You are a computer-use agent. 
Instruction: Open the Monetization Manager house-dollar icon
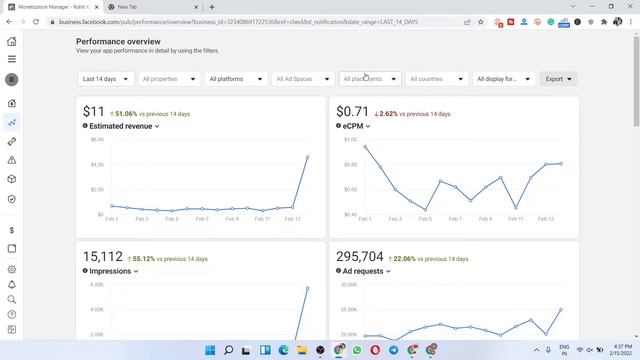(12, 103)
